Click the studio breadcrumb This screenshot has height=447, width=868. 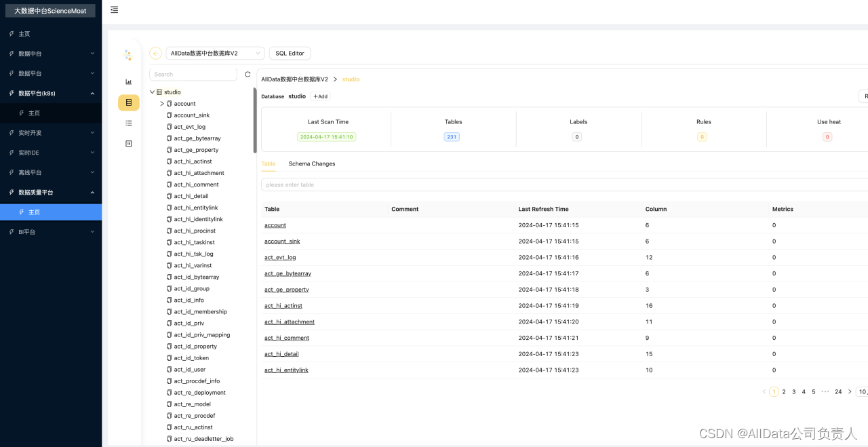pyautogui.click(x=351, y=79)
